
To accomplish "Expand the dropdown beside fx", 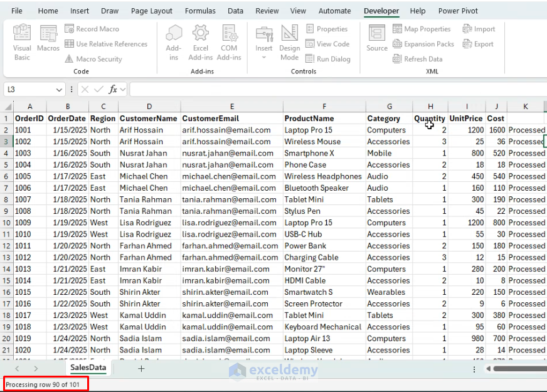I will point(122,90).
